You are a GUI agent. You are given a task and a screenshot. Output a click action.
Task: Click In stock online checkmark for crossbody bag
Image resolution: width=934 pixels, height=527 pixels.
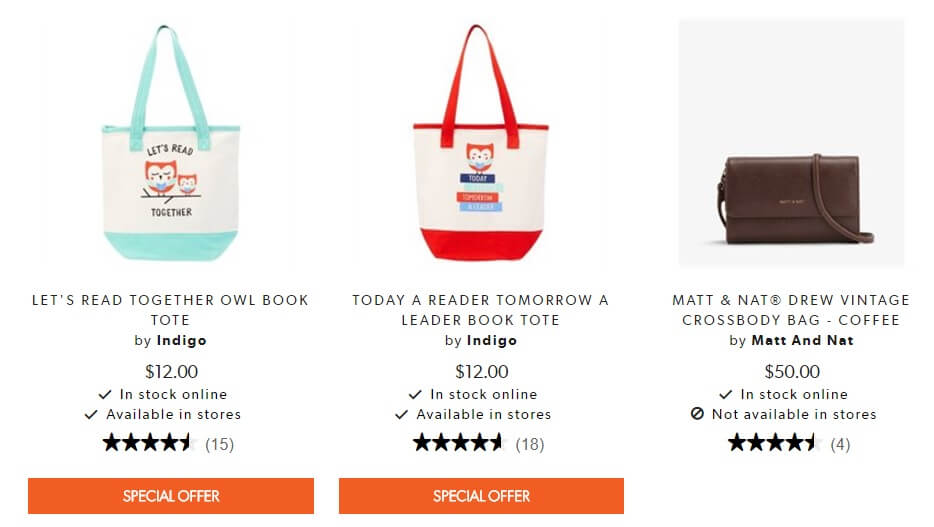(726, 394)
